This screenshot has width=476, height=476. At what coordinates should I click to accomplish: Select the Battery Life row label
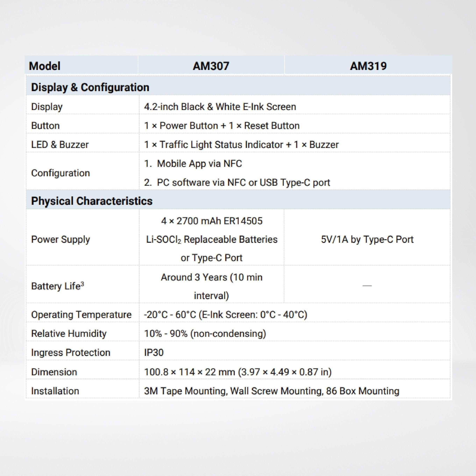(x=57, y=286)
